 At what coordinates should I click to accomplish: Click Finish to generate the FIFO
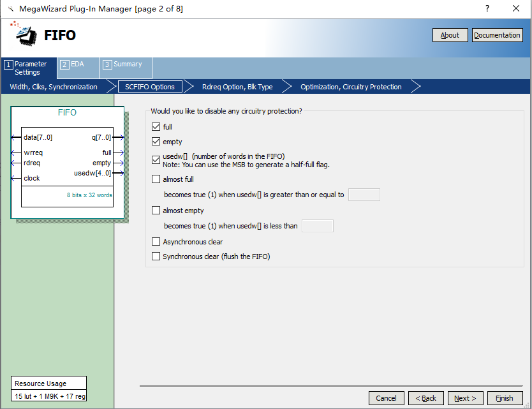tap(504, 398)
